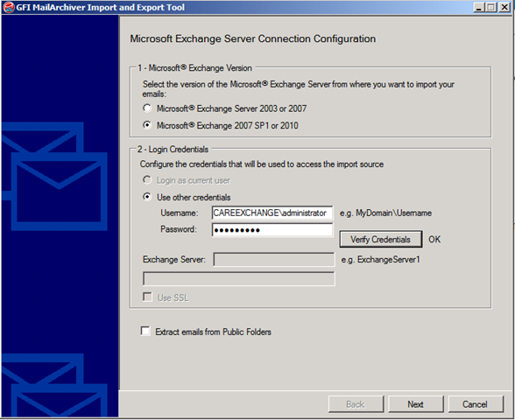Click the Username input field

[272, 213]
